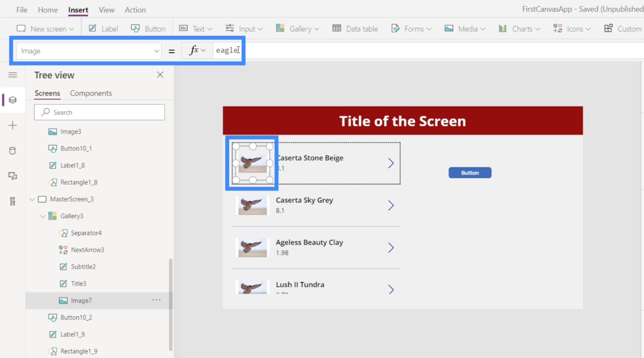Image resolution: width=644 pixels, height=358 pixels.
Task: Open Custom components menu
Action: (x=623, y=29)
